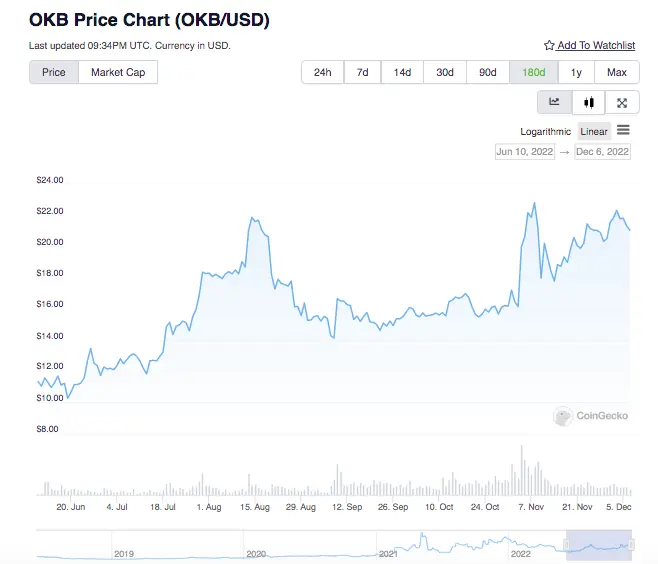
Task: Open start date field Jun 10, 2022
Action: pos(525,151)
